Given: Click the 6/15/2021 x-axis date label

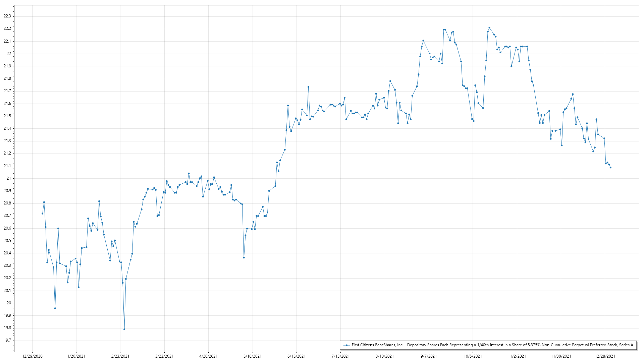Looking at the screenshot, I should click(x=297, y=356).
